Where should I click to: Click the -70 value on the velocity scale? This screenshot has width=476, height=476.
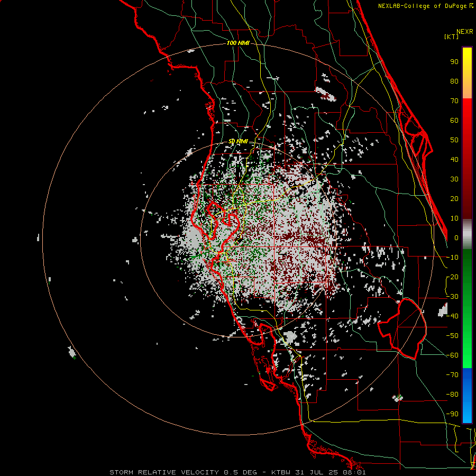pyautogui.click(x=452, y=375)
